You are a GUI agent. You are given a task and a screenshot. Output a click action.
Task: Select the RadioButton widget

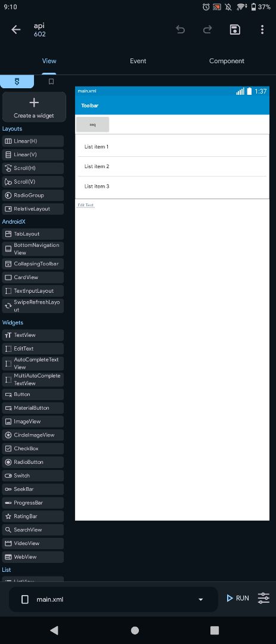[x=33, y=462]
